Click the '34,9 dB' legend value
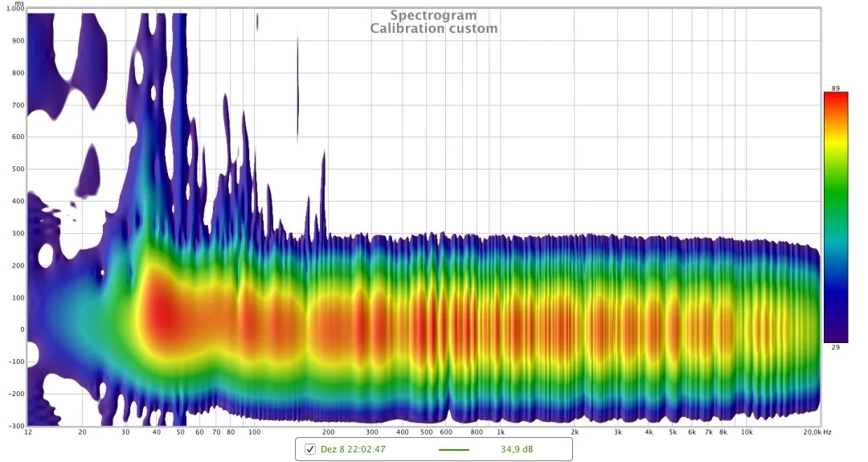Viewport: 868px width, 462px height. tap(517, 449)
